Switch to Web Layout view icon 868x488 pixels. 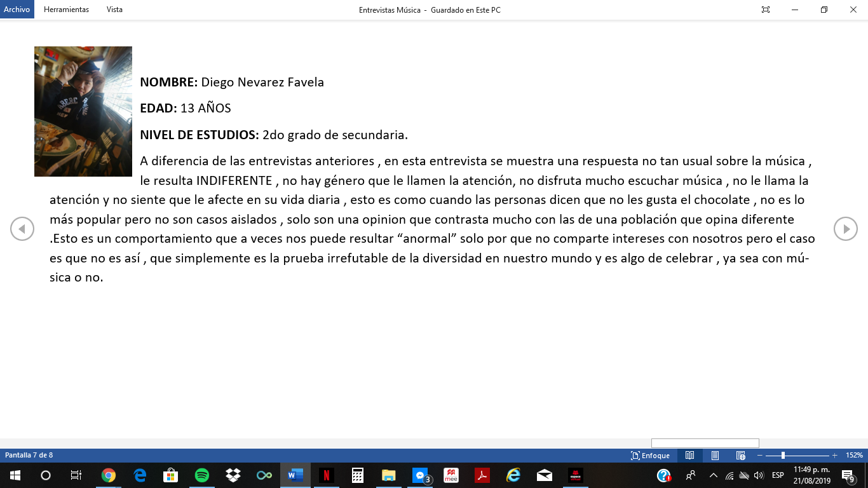click(740, 456)
